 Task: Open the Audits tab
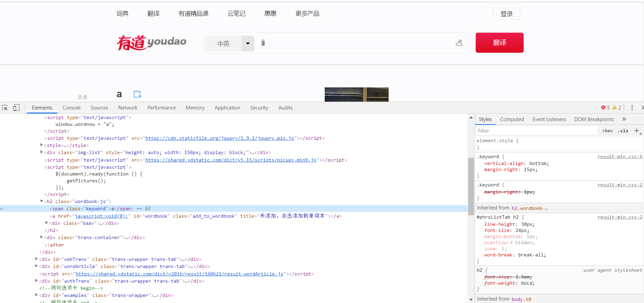point(285,108)
